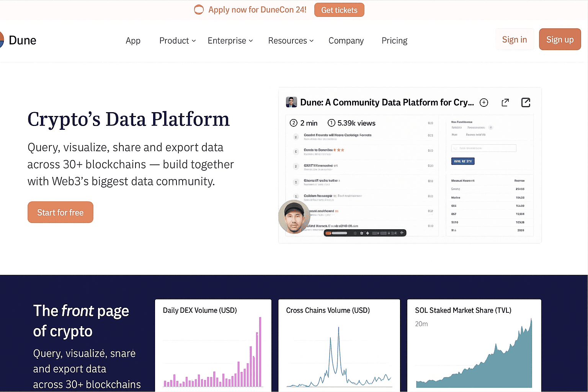This screenshot has height=392, width=588.
Task: Click the presenter's circular webcam bubble
Action: tap(294, 217)
